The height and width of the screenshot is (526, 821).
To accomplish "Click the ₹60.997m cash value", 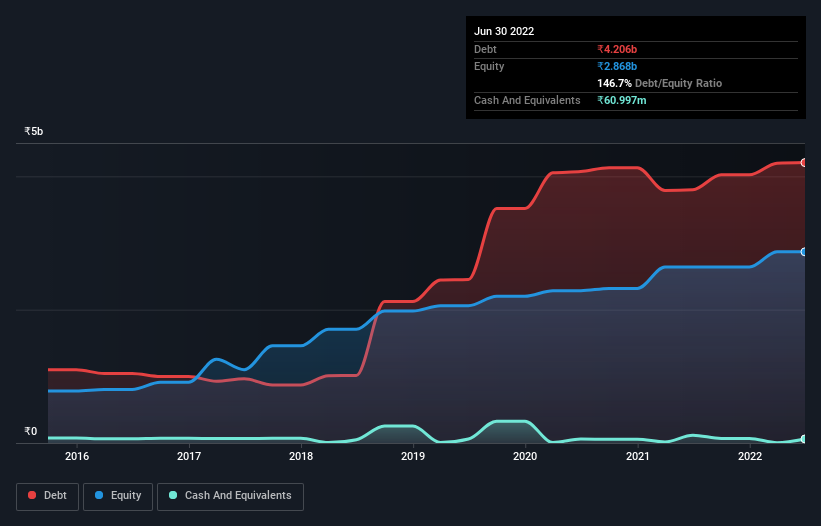I will click(622, 100).
